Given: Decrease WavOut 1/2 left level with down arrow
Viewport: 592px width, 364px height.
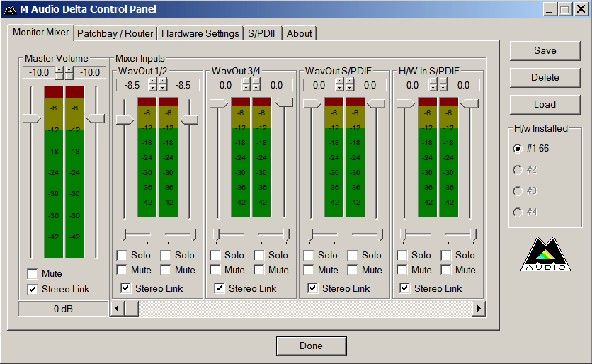Looking at the screenshot, I should (153, 88).
